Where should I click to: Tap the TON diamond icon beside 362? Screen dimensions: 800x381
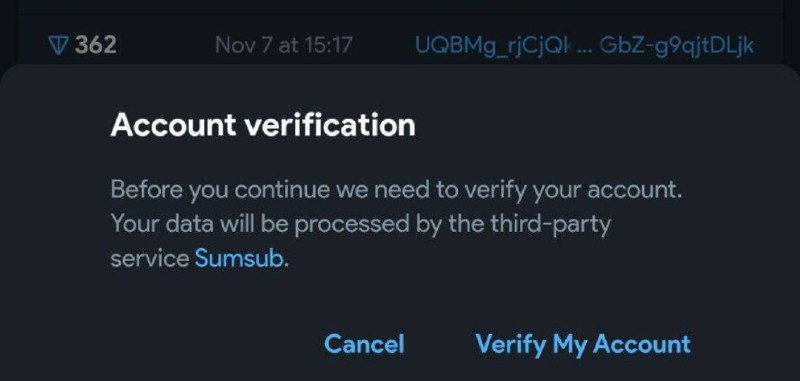click(60, 45)
